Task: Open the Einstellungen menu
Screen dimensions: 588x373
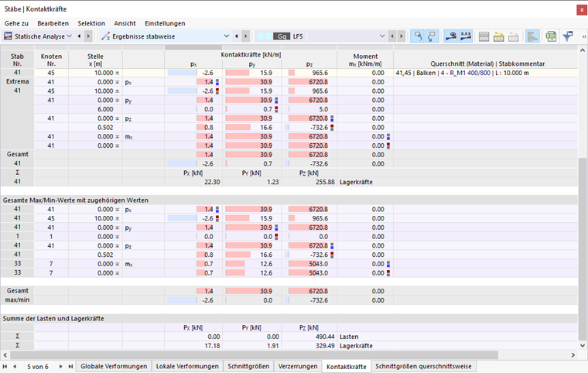Action: click(165, 23)
